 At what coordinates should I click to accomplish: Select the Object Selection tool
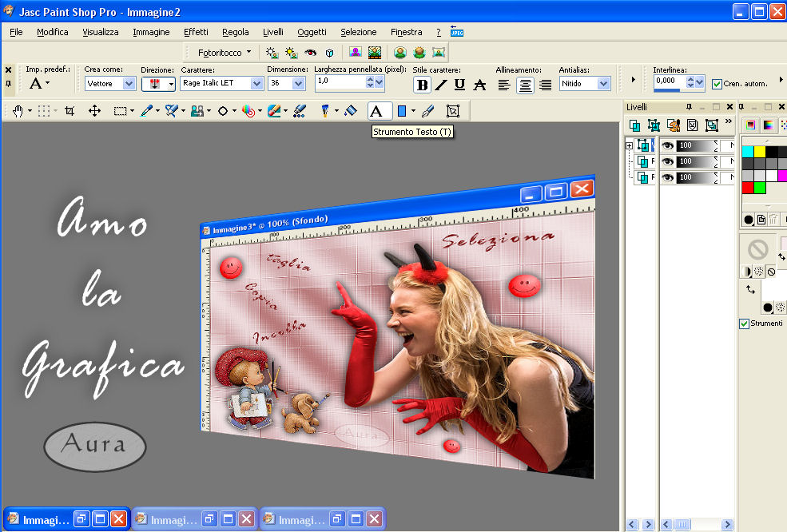[x=453, y=111]
